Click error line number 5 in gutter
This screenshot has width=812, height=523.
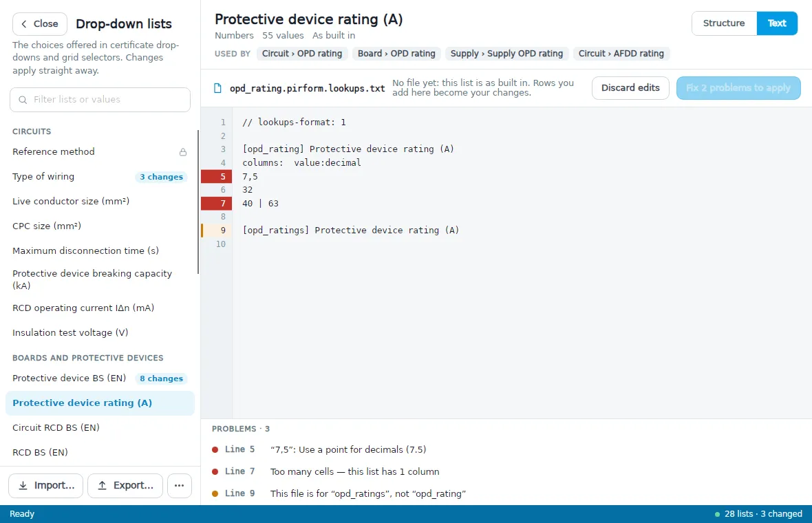[217, 177]
